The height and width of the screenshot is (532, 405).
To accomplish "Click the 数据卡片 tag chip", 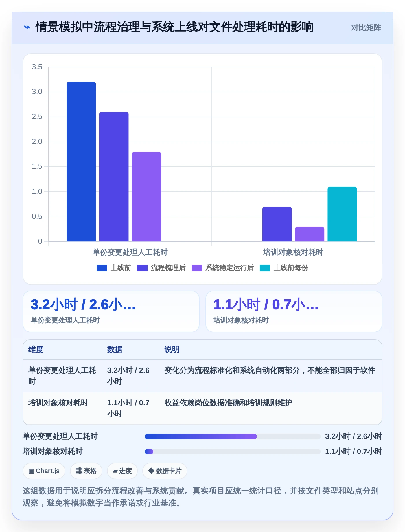I will pos(165,471).
